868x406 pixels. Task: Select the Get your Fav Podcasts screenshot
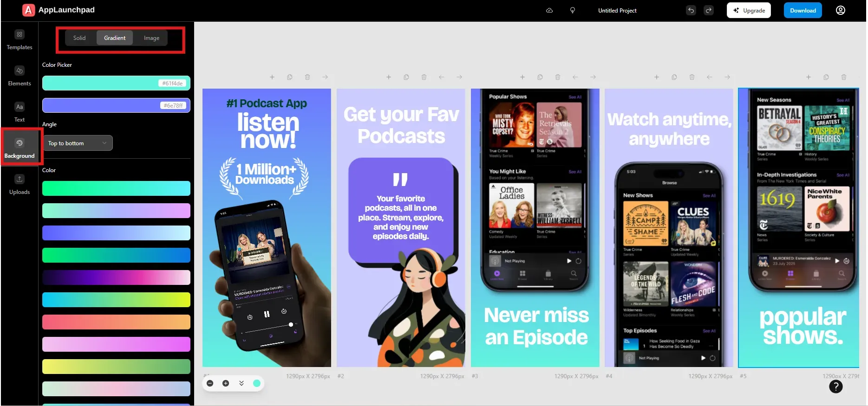point(401,228)
